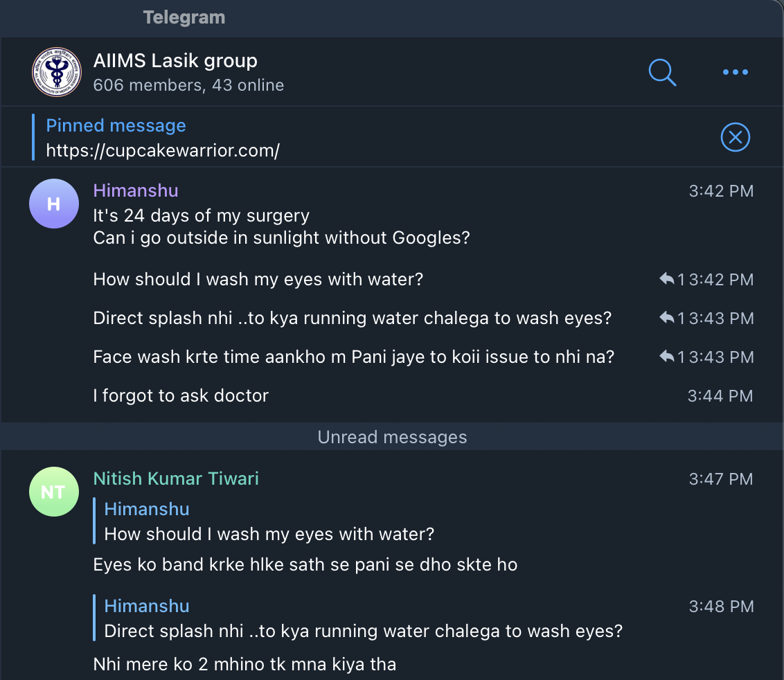Click the Unread messages divider bar
Image resolution: width=784 pixels, height=680 pixels.
(392, 437)
